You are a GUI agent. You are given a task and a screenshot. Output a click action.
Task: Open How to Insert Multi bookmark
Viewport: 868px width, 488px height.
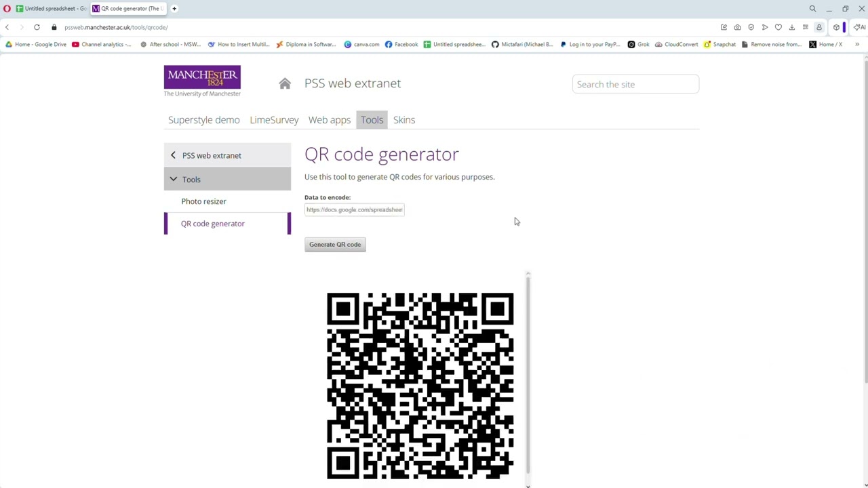pos(239,45)
